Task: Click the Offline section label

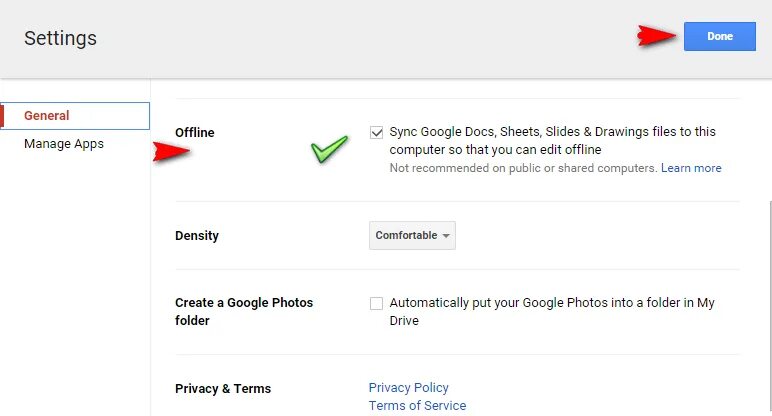Action: point(195,133)
